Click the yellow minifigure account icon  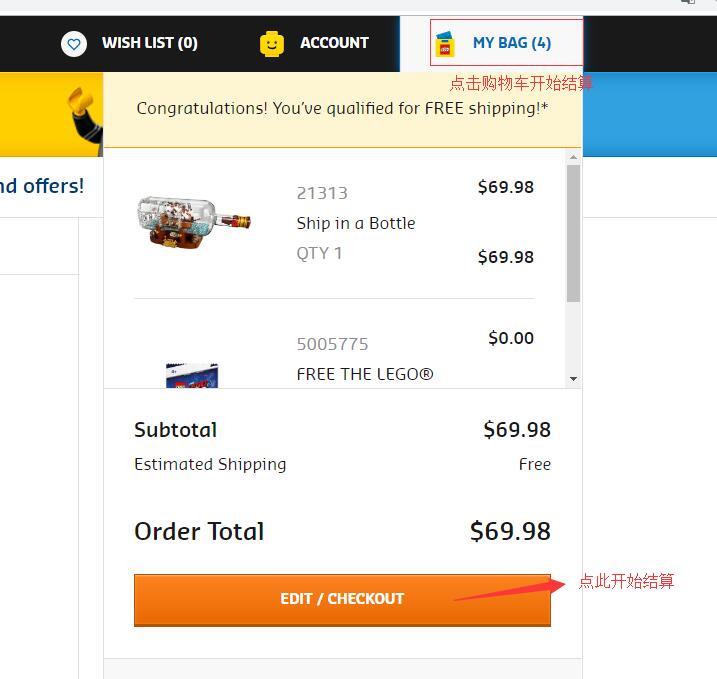[x=272, y=43]
